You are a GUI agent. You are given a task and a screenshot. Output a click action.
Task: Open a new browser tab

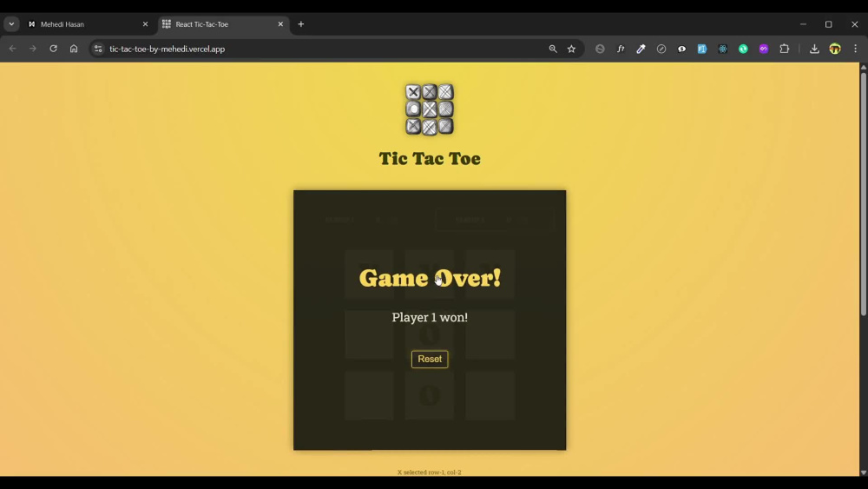(x=301, y=24)
